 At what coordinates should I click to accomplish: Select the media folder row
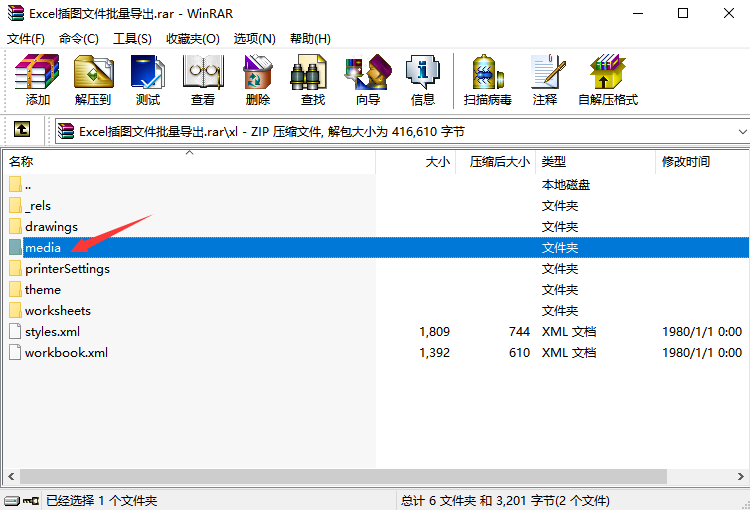coord(376,247)
